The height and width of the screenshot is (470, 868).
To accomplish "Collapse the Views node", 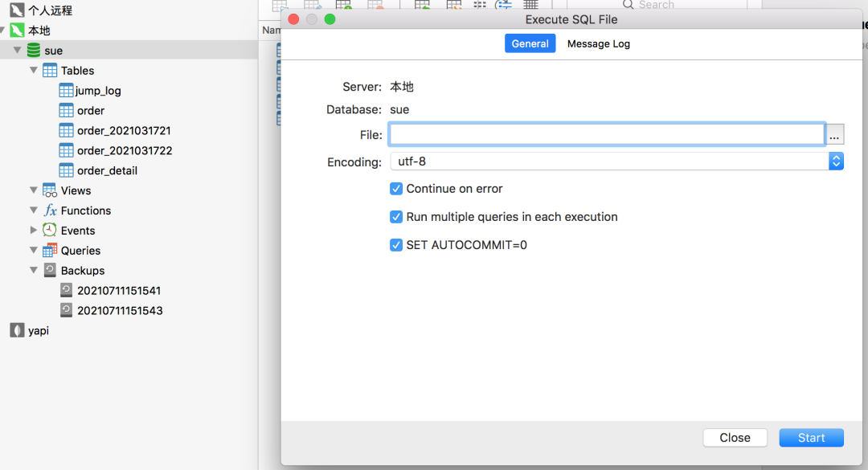I will coord(33,190).
